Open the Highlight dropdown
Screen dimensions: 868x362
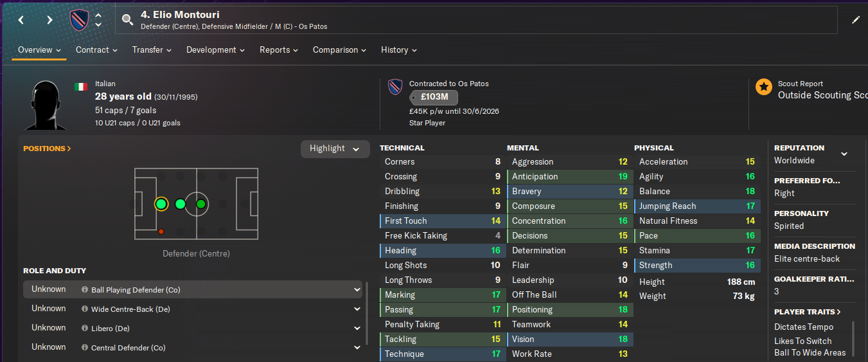tap(335, 149)
